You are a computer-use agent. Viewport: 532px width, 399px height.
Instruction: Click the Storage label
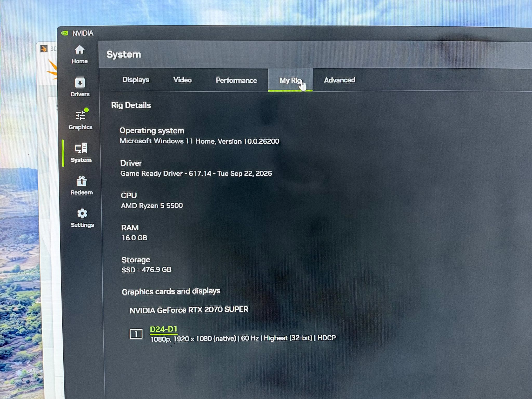pyautogui.click(x=136, y=260)
